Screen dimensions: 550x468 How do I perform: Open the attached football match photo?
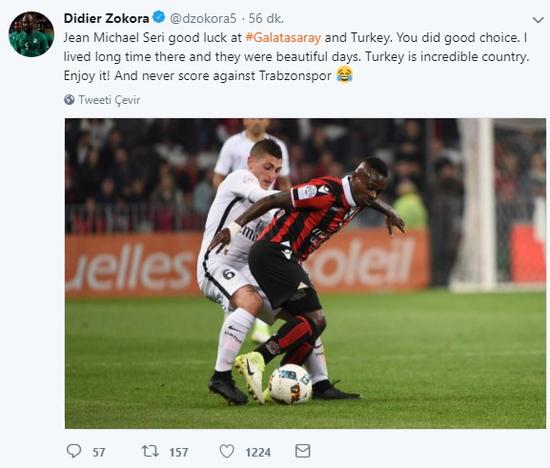pos(305,273)
